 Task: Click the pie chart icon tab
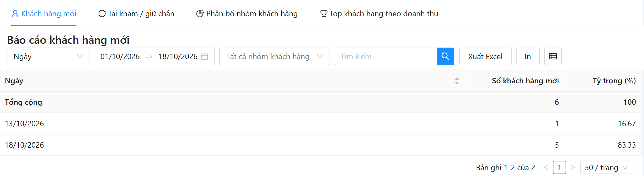(x=200, y=13)
